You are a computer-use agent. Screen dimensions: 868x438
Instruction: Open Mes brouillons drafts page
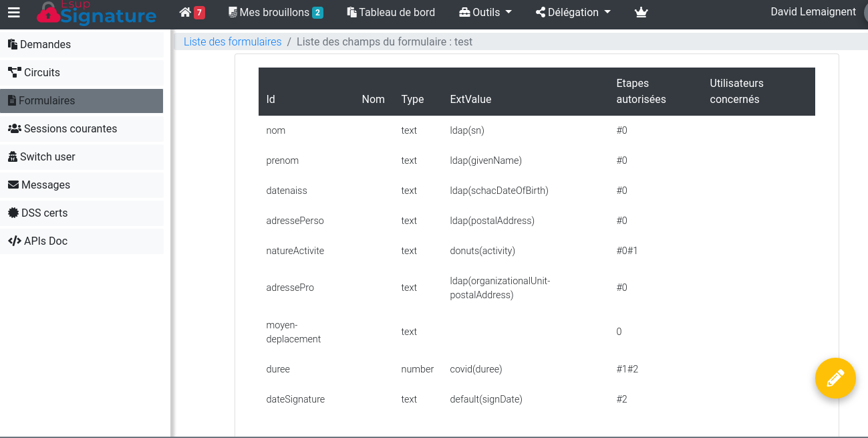pos(275,12)
